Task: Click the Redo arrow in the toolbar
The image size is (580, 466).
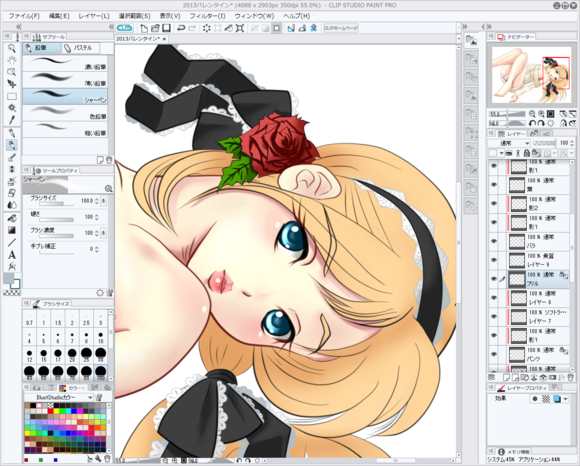Action: pos(192,28)
